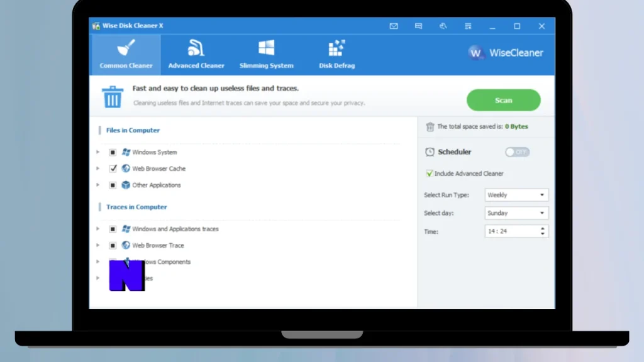Click the WiseCleaner logo
The image size is (644, 362).
tap(506, 53)
